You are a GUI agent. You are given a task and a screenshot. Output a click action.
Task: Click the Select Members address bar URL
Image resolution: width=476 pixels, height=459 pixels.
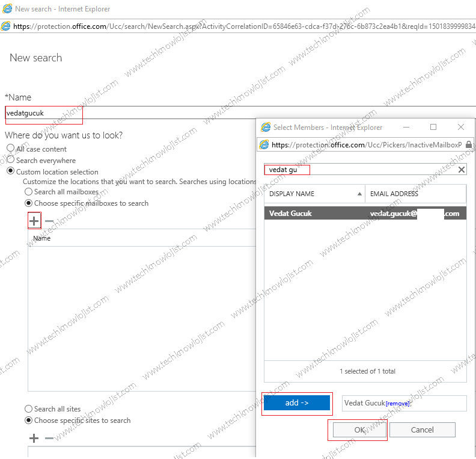coord(367,145)
